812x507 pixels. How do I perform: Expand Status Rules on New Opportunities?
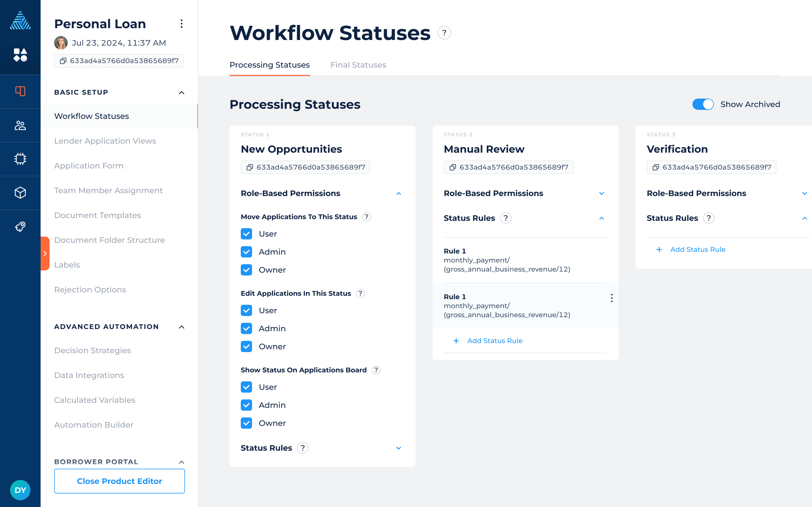(398, 448)
